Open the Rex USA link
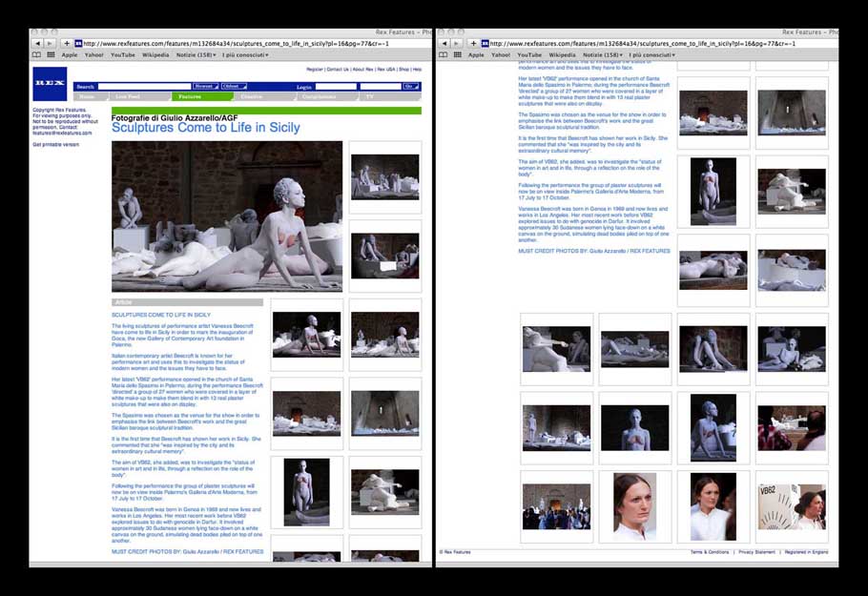This screenshot has width=868, height=596. pyautogui.click(x=386, y=70)
